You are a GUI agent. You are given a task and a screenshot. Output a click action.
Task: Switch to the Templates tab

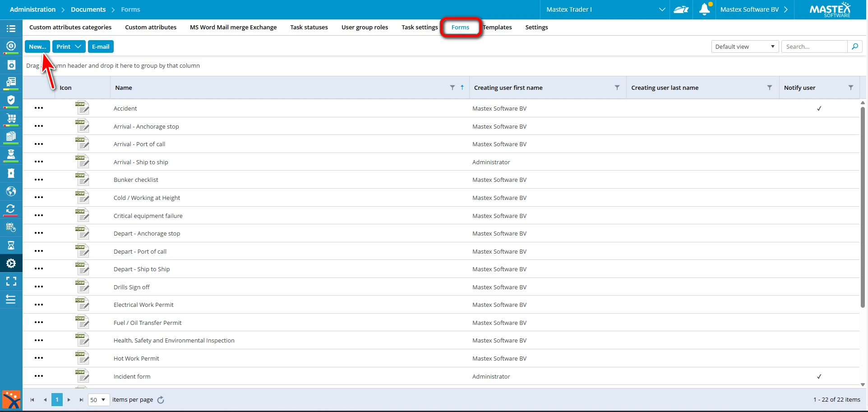498,27
